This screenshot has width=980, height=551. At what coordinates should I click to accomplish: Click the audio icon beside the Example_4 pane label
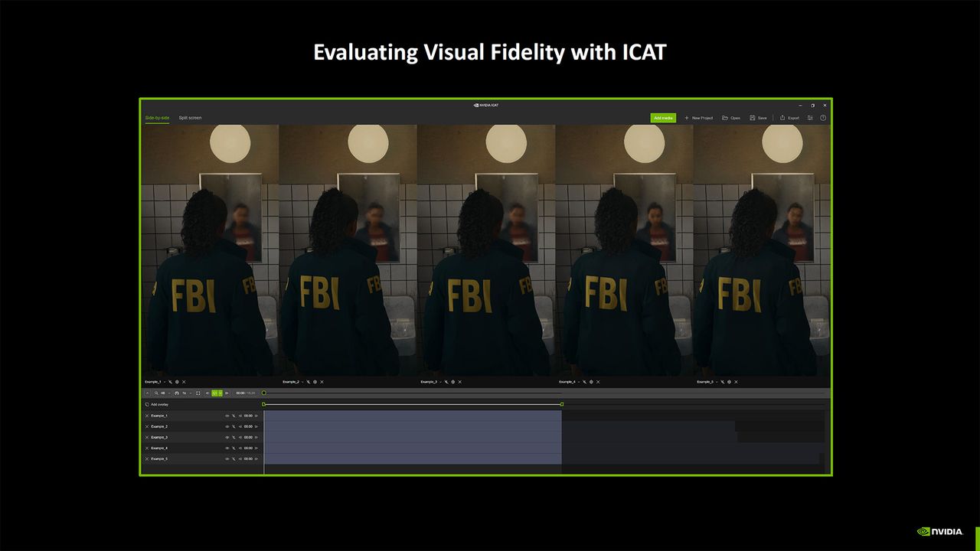click(x=584, y=381)
